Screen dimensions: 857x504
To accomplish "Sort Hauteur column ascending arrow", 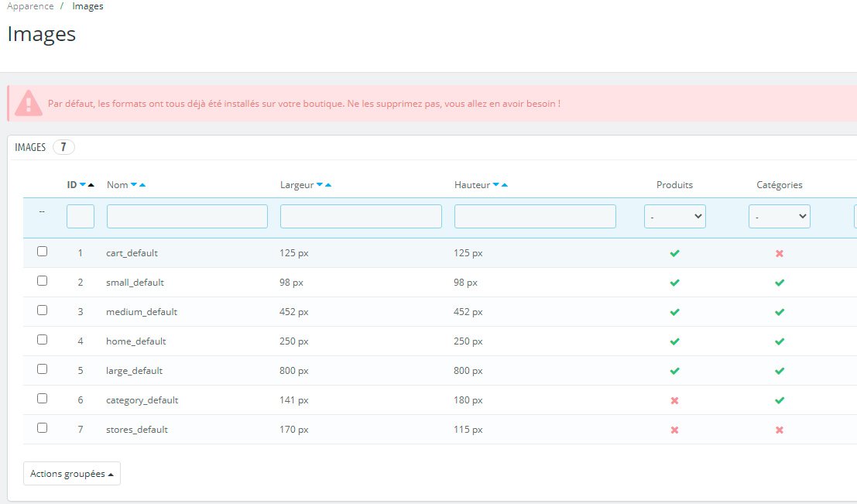I will (505, 185).
